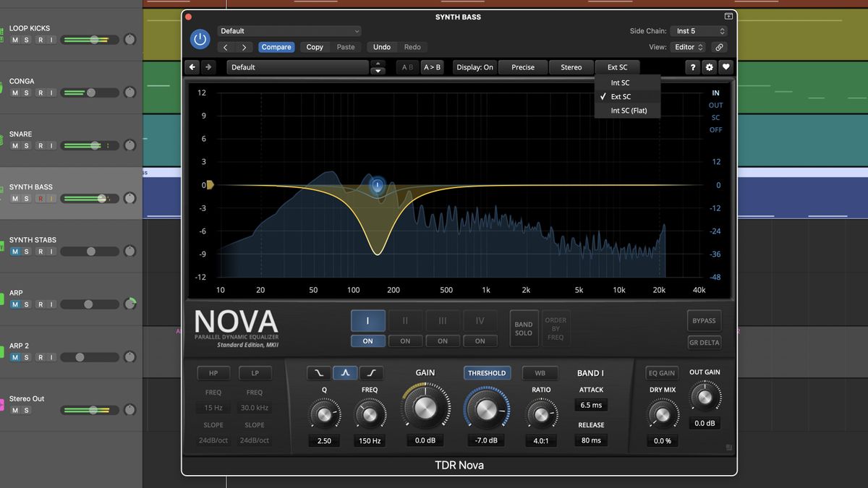Click the BAND SOLO button
Viewport: 868px width, 488px height.
pyautogui.click(x=524, y=328)
